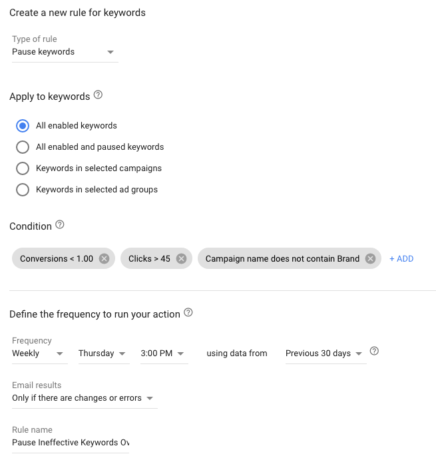Screen dimensions: 436x460
Task: Click help icon beside Apply to keywords
Action: [98, 95]
